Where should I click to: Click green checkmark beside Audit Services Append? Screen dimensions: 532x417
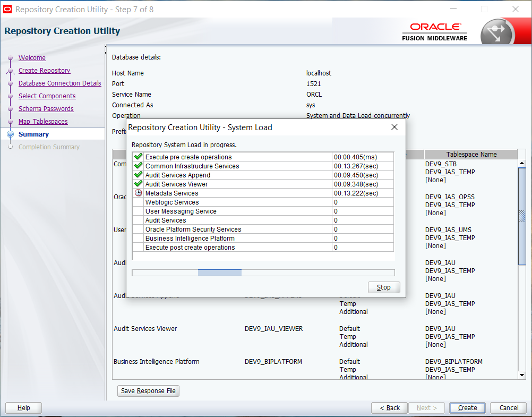[138, 175]
